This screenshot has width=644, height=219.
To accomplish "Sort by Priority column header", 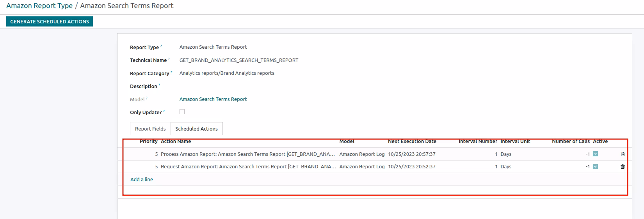I will pos(149,141).
